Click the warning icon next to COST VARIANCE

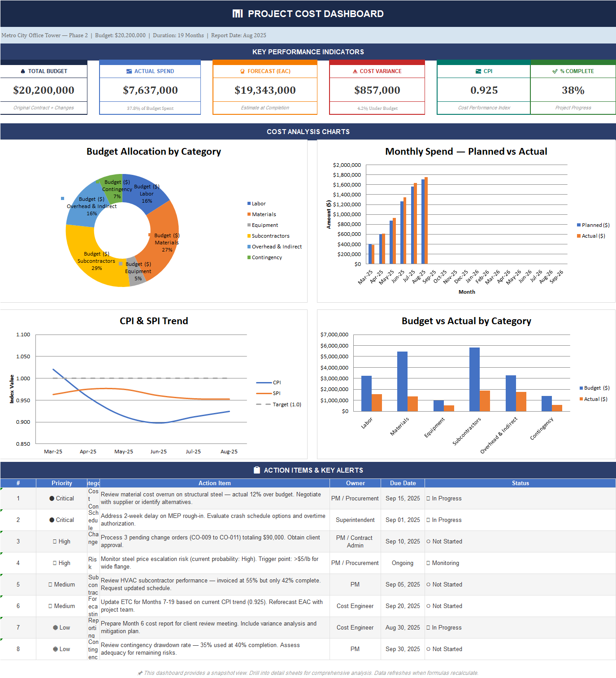(x=355, y=71)
